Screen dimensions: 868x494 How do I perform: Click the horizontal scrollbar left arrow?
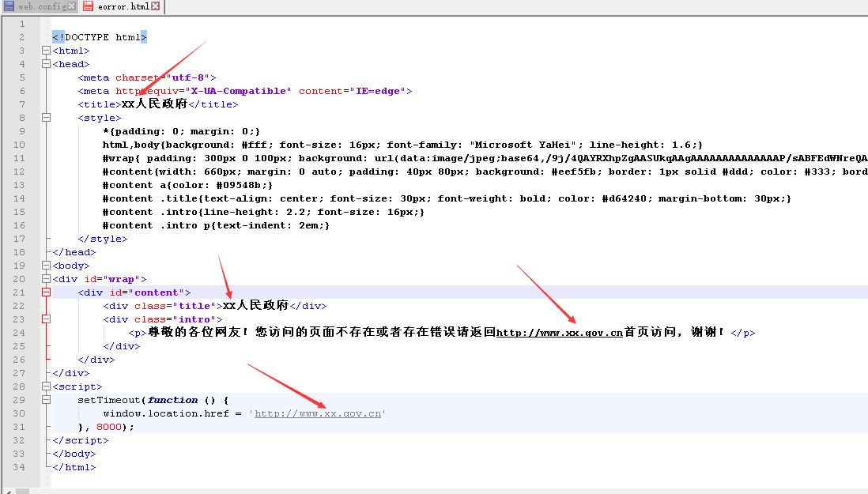click(x=7, y=491)
